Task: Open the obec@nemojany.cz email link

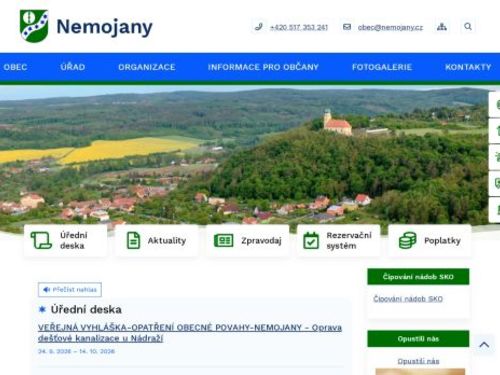Action: (x=390, y=27)
